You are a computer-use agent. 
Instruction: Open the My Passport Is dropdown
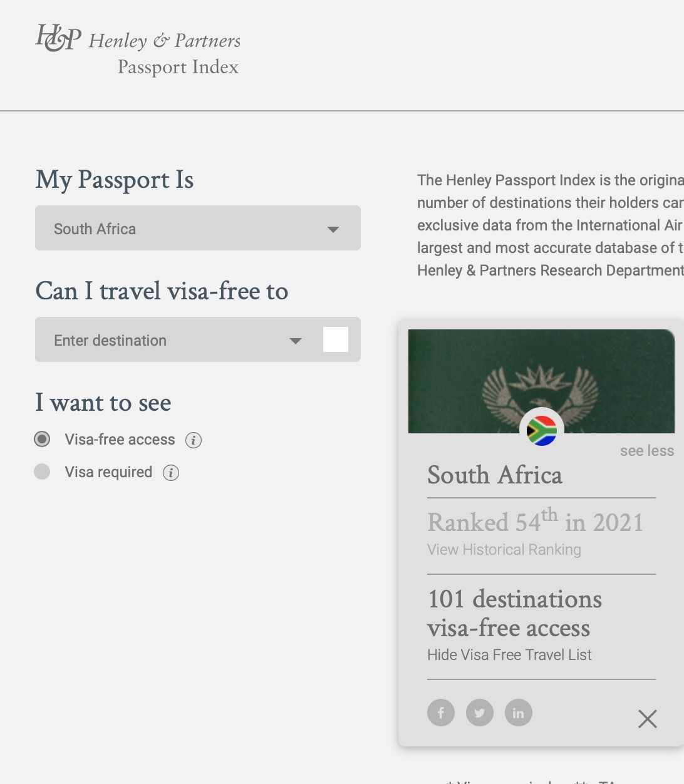333,229
